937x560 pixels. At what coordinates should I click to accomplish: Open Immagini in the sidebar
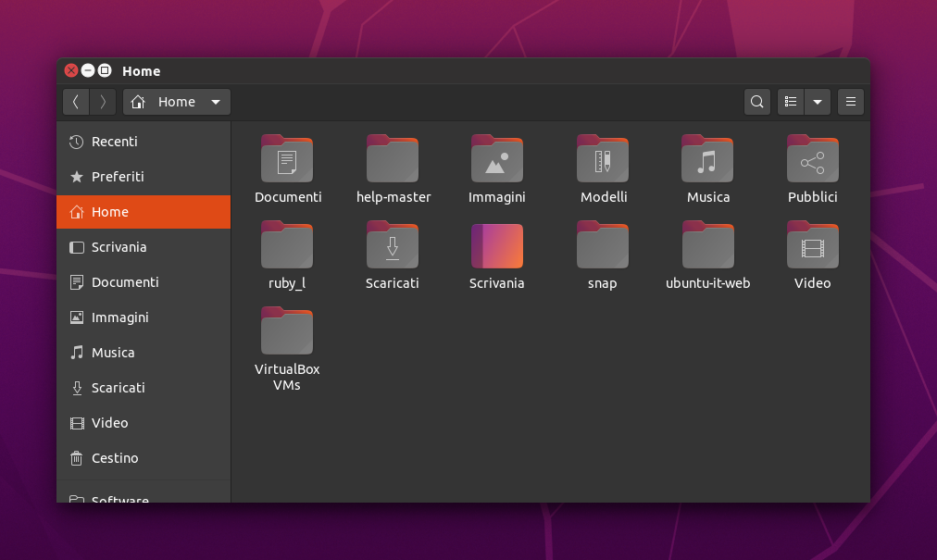(144, 317)
